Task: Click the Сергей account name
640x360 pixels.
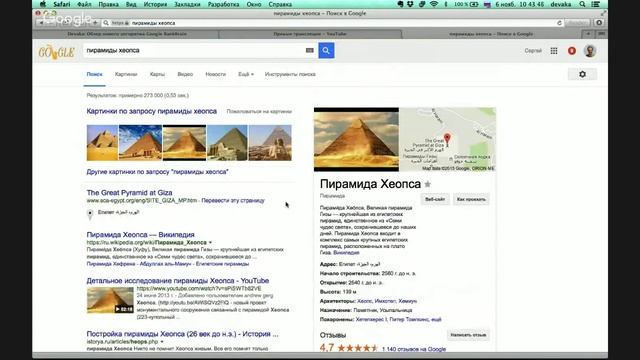Action: 533,51
